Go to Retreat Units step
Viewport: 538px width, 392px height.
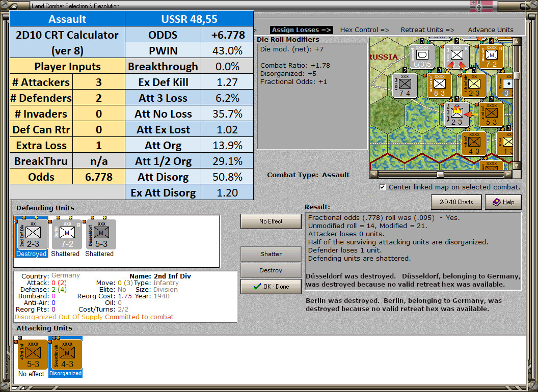[427, 30]
